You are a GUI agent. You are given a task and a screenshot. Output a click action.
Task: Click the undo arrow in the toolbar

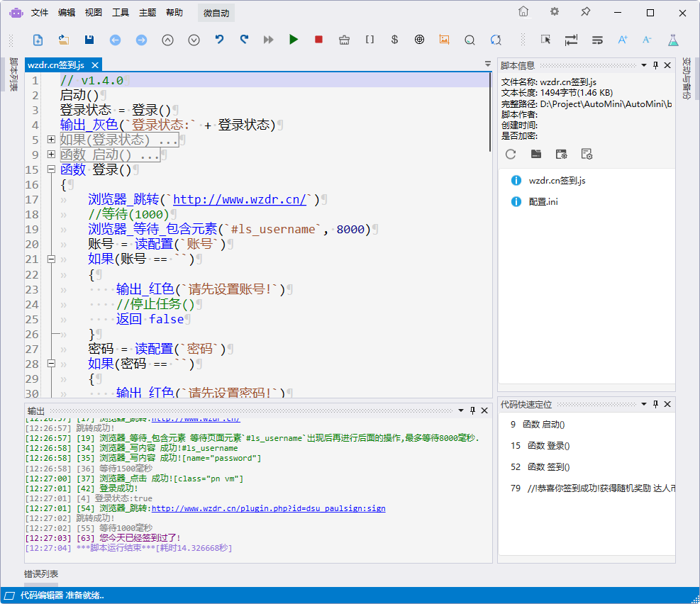tap(219, 40)
